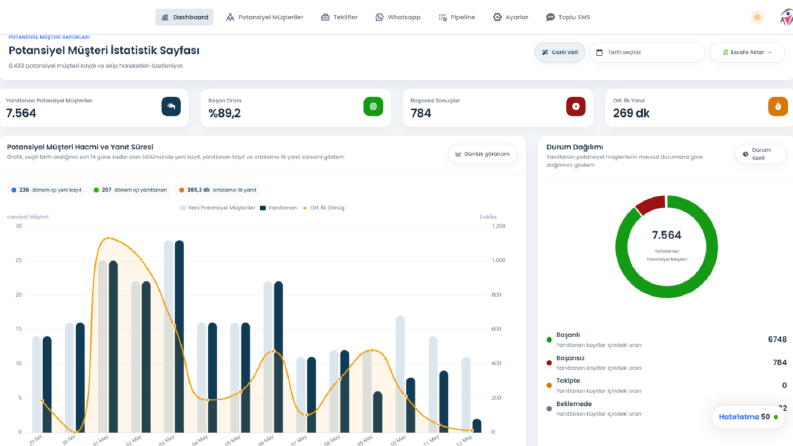Click the Günlük görünüm button
Image resolution: width=793 pixels, height=446 pixels.
[x=482, y=154]
